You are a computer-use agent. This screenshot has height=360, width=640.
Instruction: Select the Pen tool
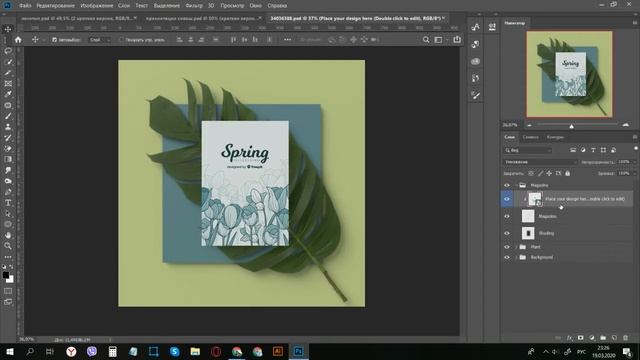pyautogui.click(x=8, y=192)
